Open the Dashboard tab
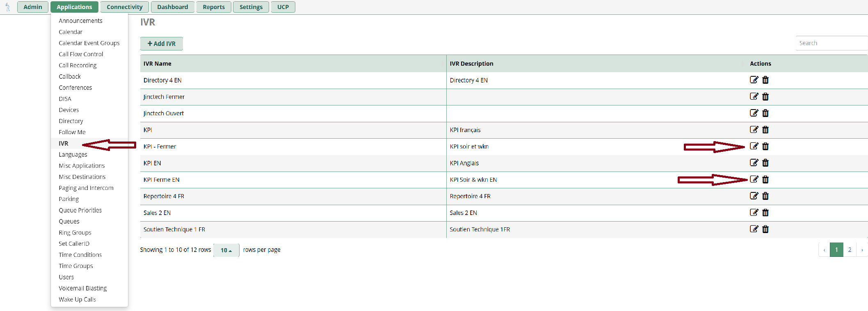Viewport: 868px width, 311px height. coord(173,7)
